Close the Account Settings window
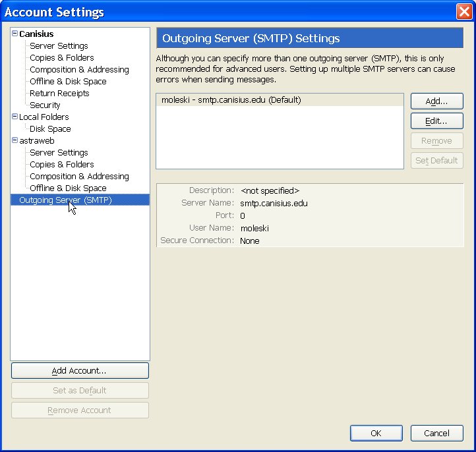The image size is (476, 452). (x=464, y=11)
